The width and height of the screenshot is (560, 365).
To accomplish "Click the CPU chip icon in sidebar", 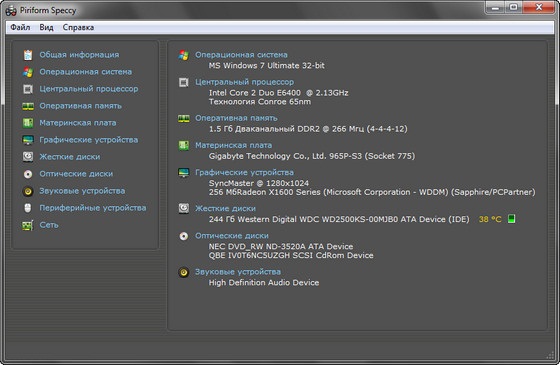I will pos(28,89).
